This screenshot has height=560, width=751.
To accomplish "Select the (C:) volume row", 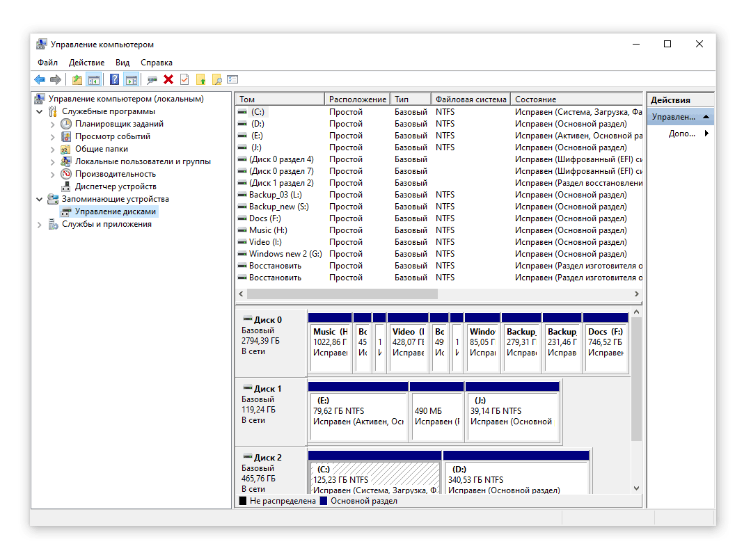I will coord(439,112).
